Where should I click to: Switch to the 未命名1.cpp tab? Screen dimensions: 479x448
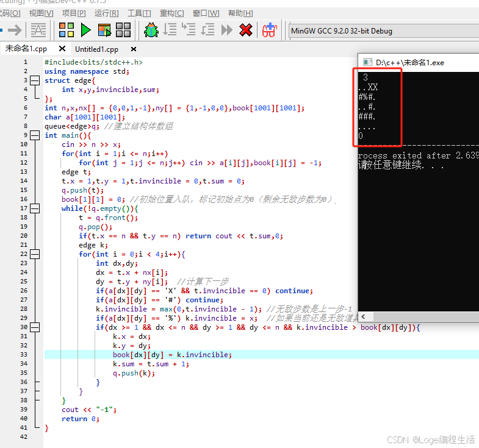point(26,49)
